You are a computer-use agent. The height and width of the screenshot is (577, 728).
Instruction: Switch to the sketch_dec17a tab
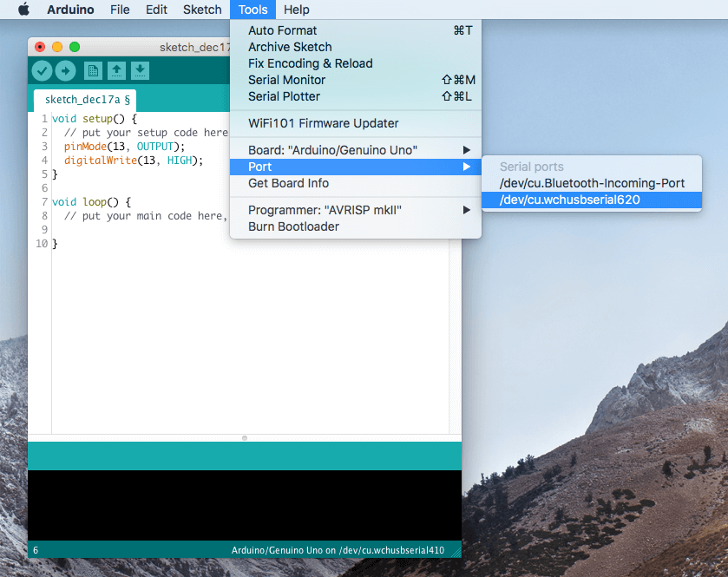coord(85,100)
